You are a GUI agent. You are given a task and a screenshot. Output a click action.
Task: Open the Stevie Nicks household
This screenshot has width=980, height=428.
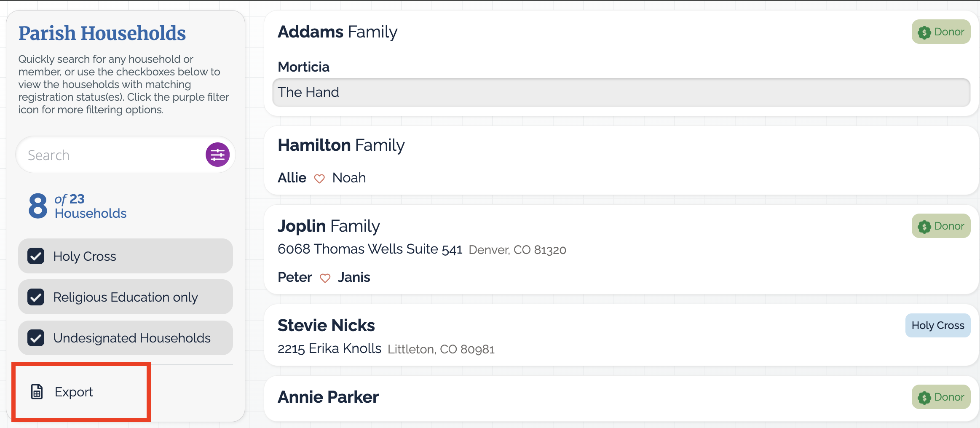pos(621,335)
